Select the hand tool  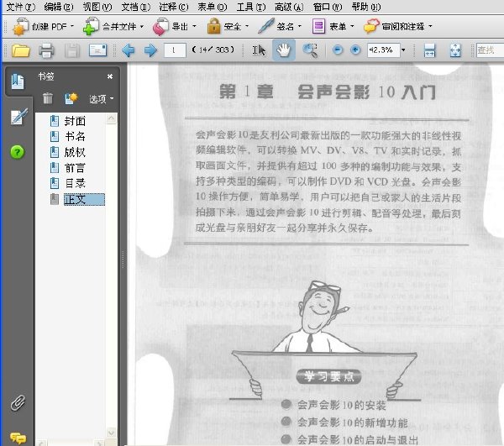(x=284, y=50)
